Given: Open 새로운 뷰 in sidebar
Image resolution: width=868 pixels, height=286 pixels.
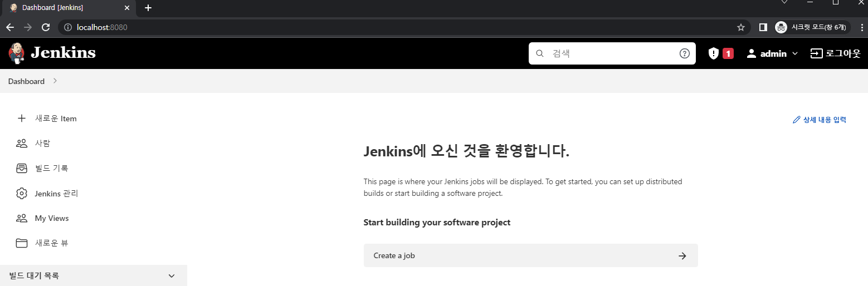Looking at the screenshot, I should (52, 243).
